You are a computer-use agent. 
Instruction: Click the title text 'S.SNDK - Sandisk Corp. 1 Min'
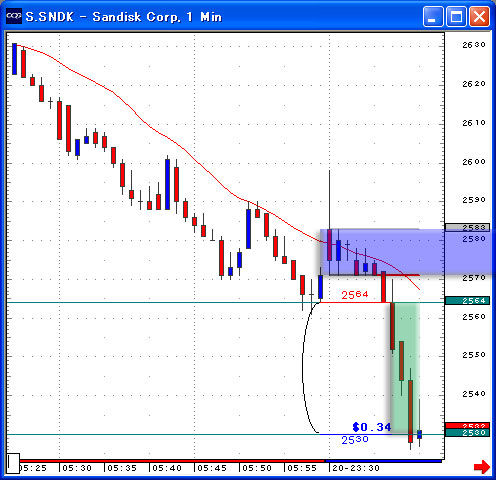[124, 17]
